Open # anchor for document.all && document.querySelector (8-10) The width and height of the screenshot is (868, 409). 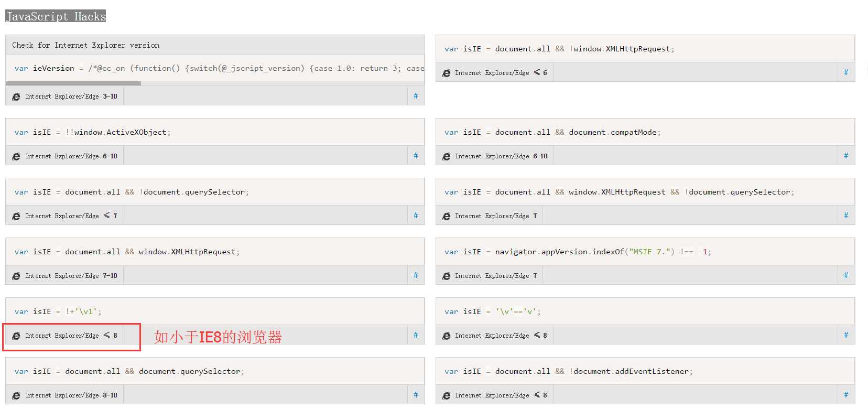click(x=416, y=395)
